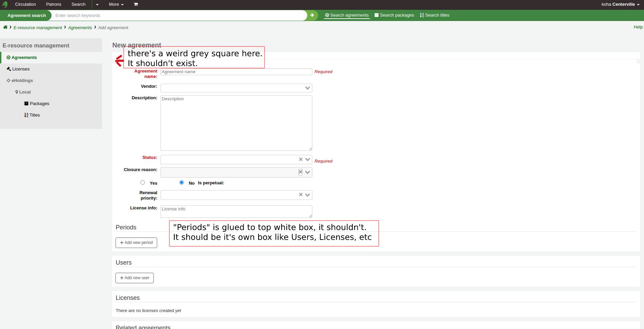Clear the Status field selection
This screenshot has height=329, width=644.
pos(300,159)
